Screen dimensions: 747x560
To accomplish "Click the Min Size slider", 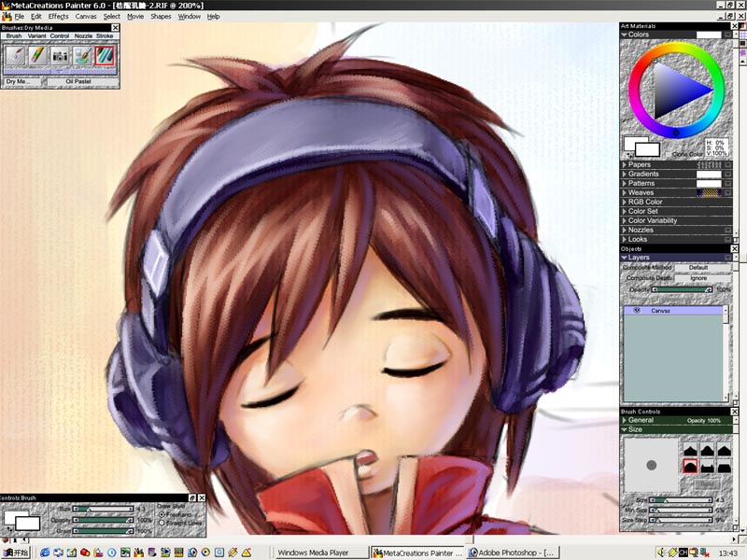I will coord(682,511).
